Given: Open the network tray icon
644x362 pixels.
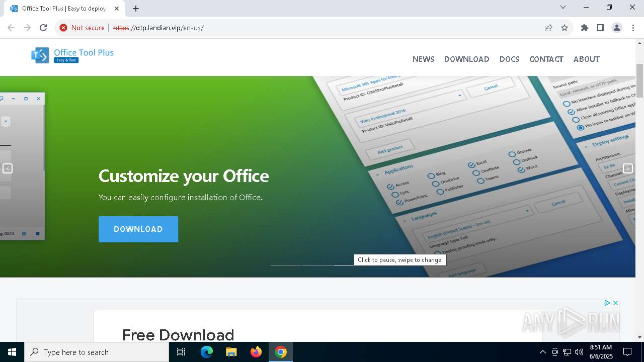Looking at the screenshot, I should (567, 352).
